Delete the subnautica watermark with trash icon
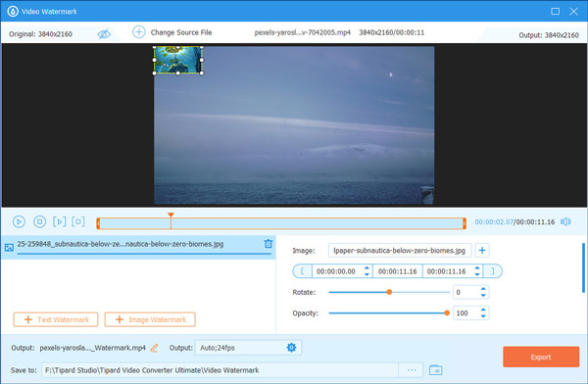Viewport: 588px width, 384px height. click(x=269, y=244)
